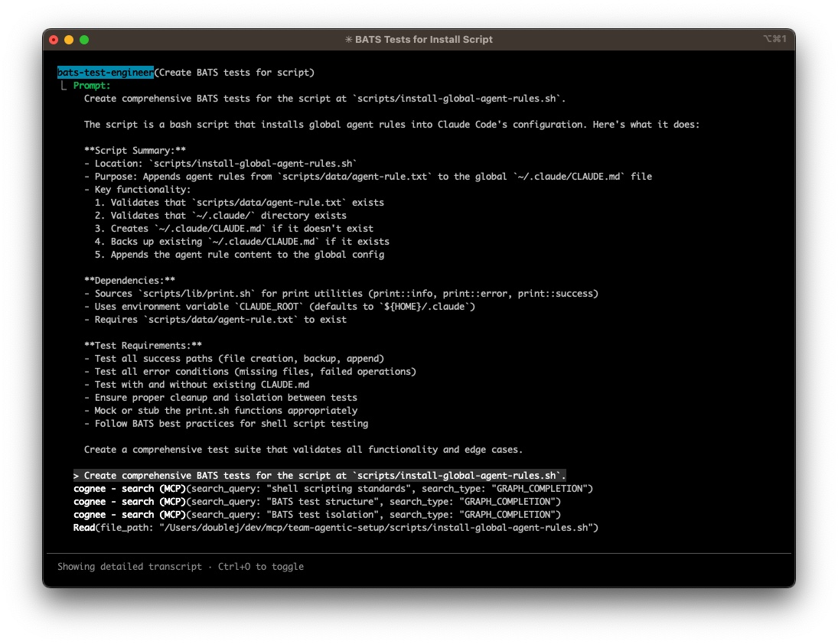Viewport: 838px width, 644px height.
Task: Click 'Ctrl+O to toggle' in the status line
Action: tap(260, 567)
